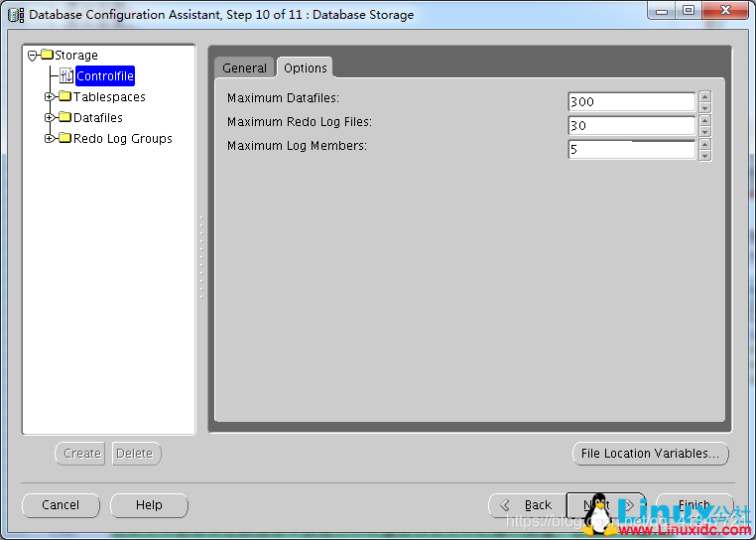Viewport: 756px width, 540px height.
Task: Click the Storage folder icon
Action: click(x=47, y=54)
